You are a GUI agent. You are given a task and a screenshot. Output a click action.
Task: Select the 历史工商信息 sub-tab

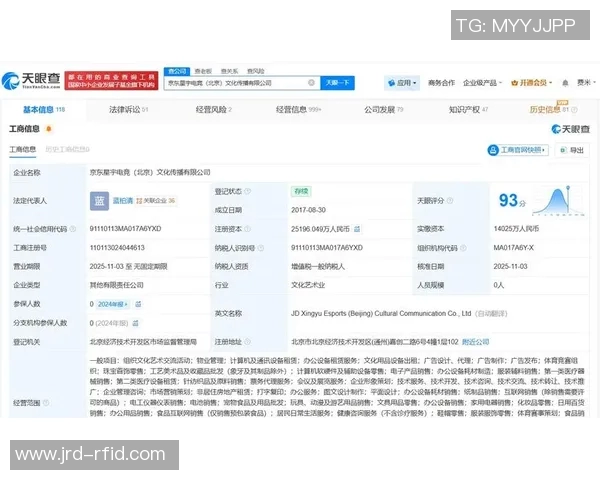point(67,149)
